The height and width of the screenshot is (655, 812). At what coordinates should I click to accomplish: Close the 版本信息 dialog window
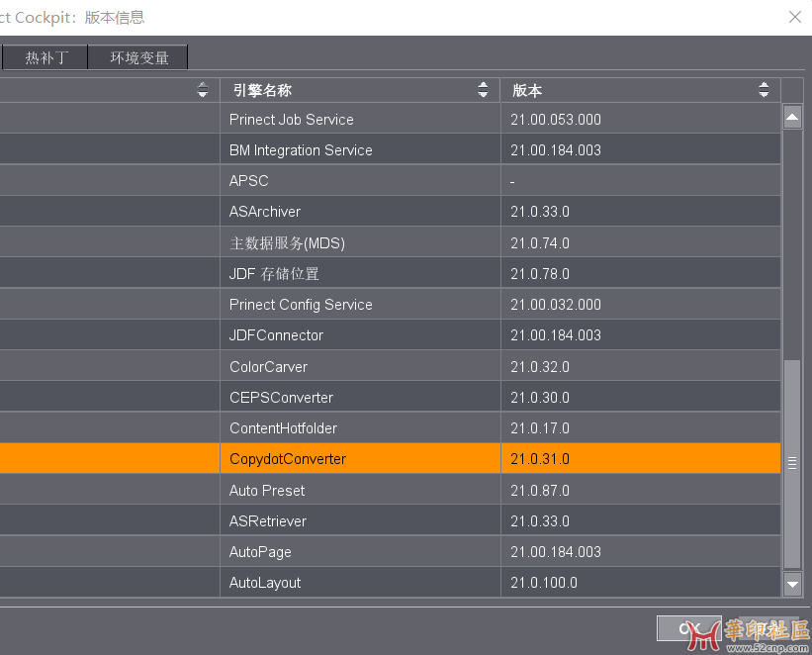click(x=794, y=17)
